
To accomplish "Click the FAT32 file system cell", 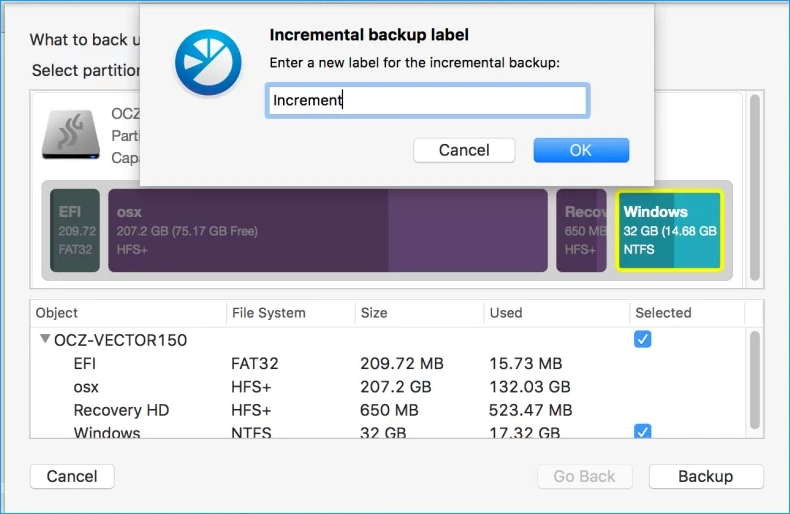I will (254, 363).
